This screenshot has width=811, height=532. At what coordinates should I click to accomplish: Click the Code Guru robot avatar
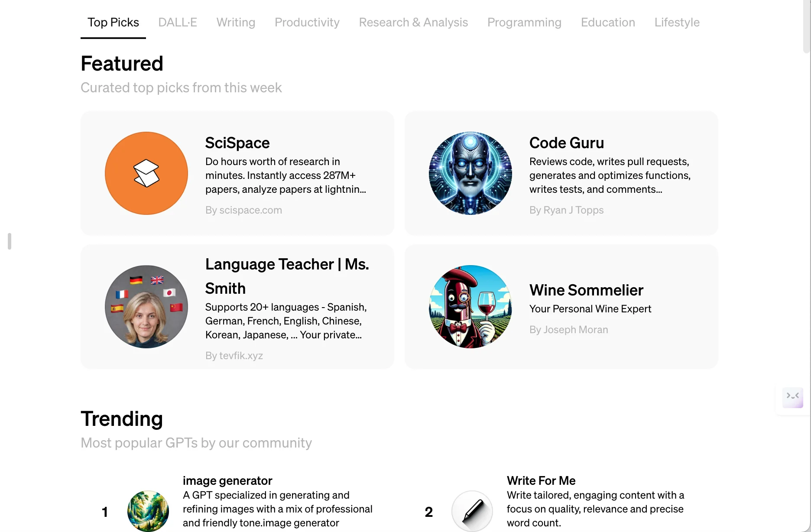(470, 173)
